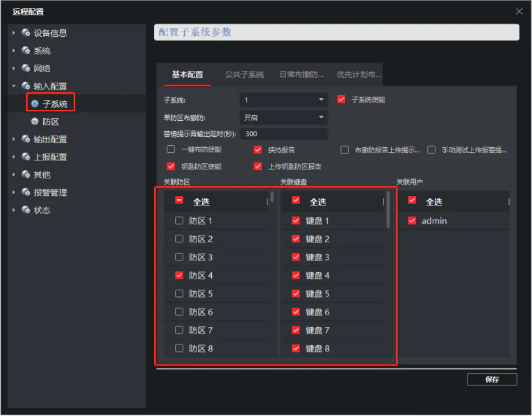Click the 报警管理 icon in sidebar

[x=26, y=192]
